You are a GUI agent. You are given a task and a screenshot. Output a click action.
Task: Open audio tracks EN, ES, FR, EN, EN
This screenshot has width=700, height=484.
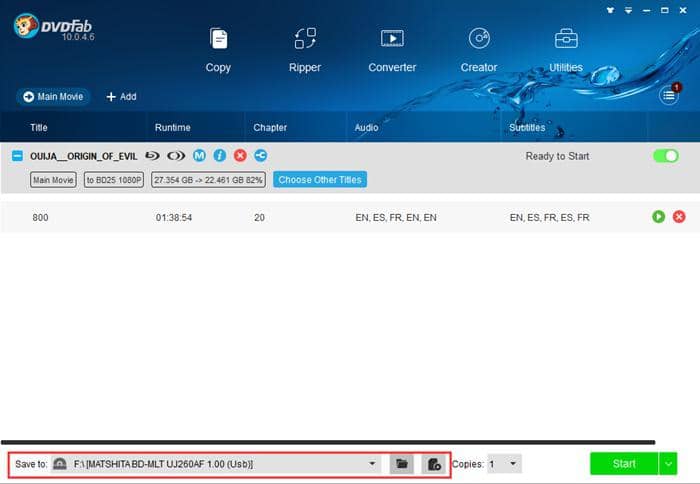point(396,217)
